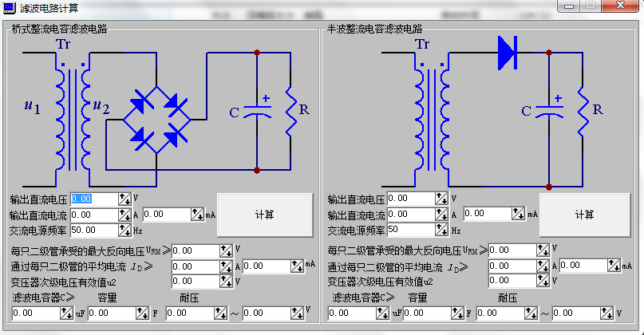Adjust bridge 输出直流电流 mA spinner
This screenshot has width=644, height=335.
coord(197,214)
